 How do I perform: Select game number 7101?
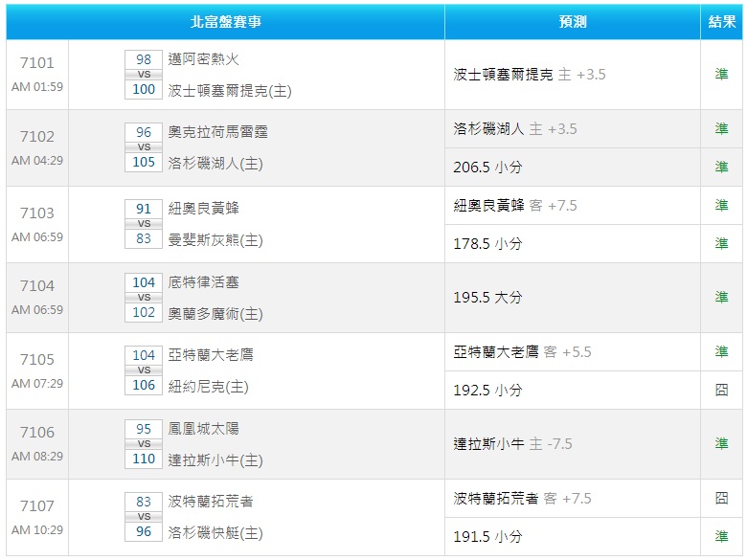37,63
